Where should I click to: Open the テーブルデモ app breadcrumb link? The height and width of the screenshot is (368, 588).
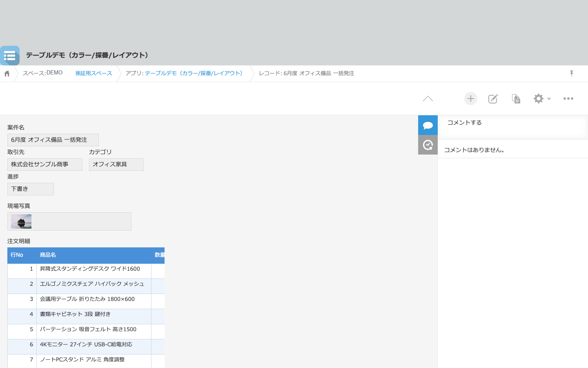(194, 73)
